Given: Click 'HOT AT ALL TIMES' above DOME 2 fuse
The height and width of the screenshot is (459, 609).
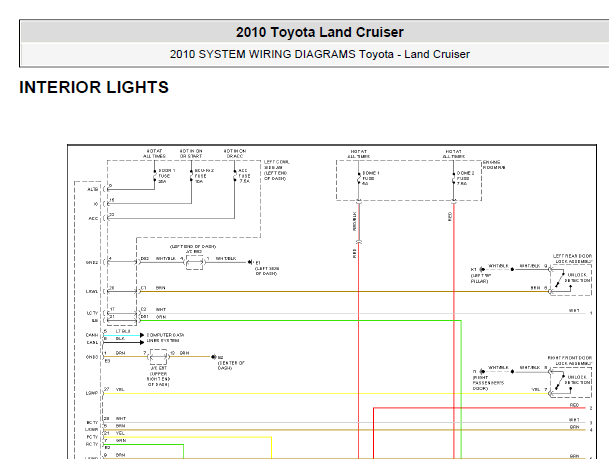Looking at the screenshot, I should point(454,154).
